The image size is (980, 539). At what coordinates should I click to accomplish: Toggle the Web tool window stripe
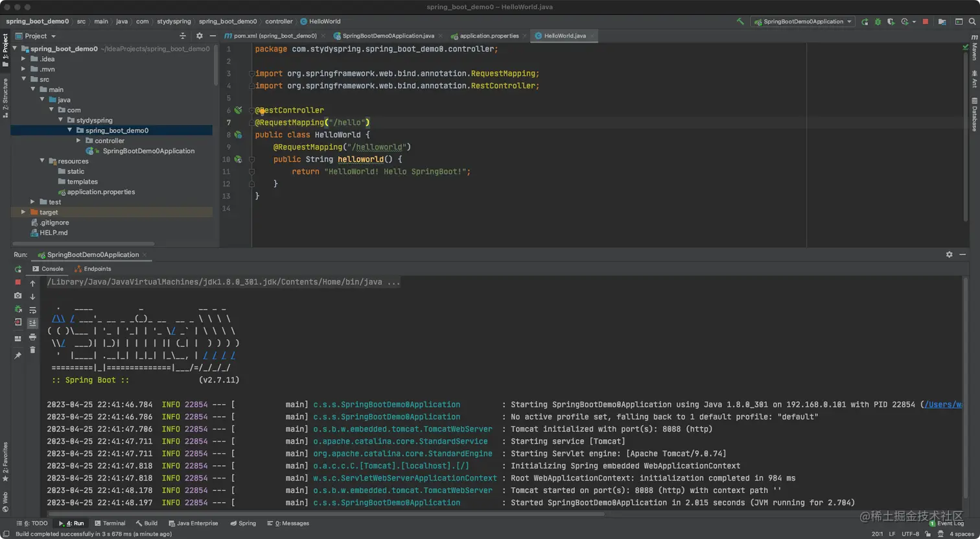tap(5, 501)
